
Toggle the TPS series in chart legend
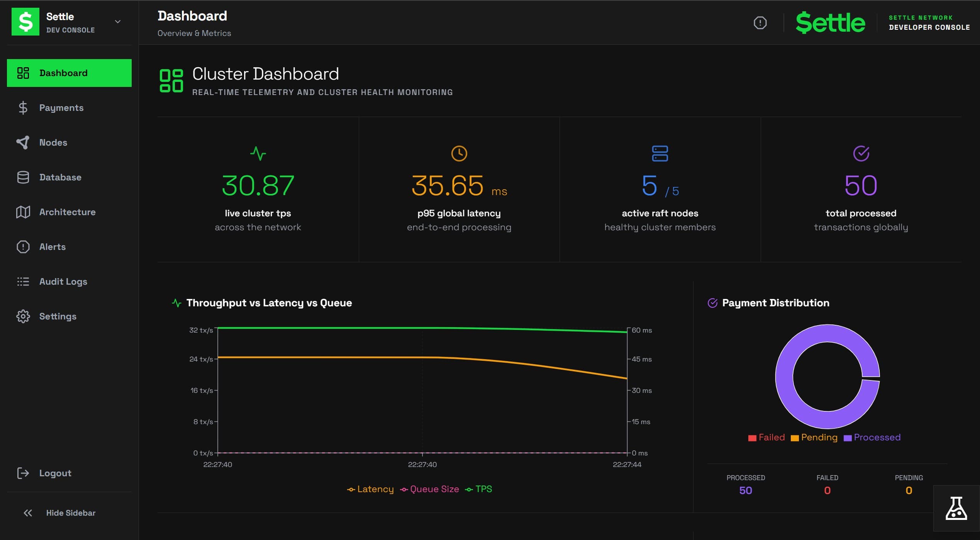(x=478, y=489)
